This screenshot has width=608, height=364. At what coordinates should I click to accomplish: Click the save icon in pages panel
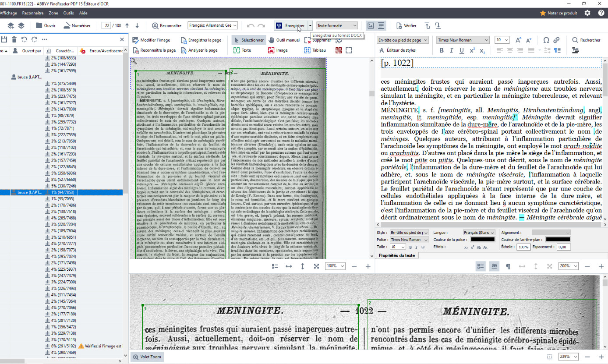pyautogui.click(x=4, y=39)
